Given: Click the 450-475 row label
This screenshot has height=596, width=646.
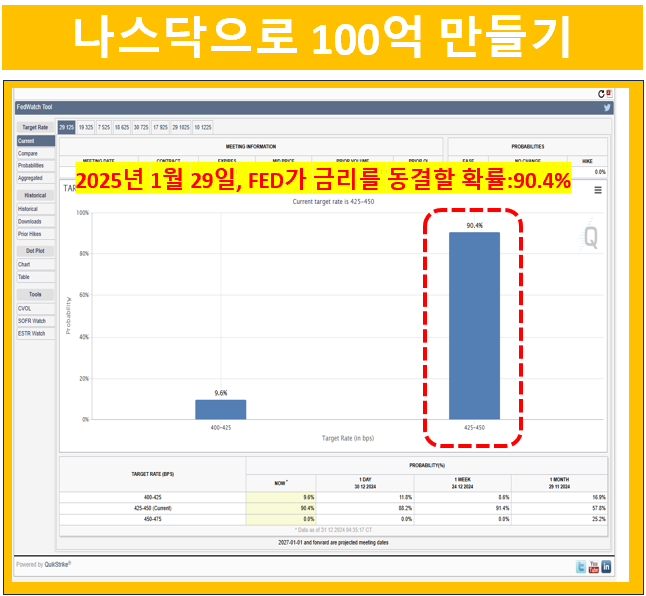Looking at the screenshot, I should coord(152,519).
